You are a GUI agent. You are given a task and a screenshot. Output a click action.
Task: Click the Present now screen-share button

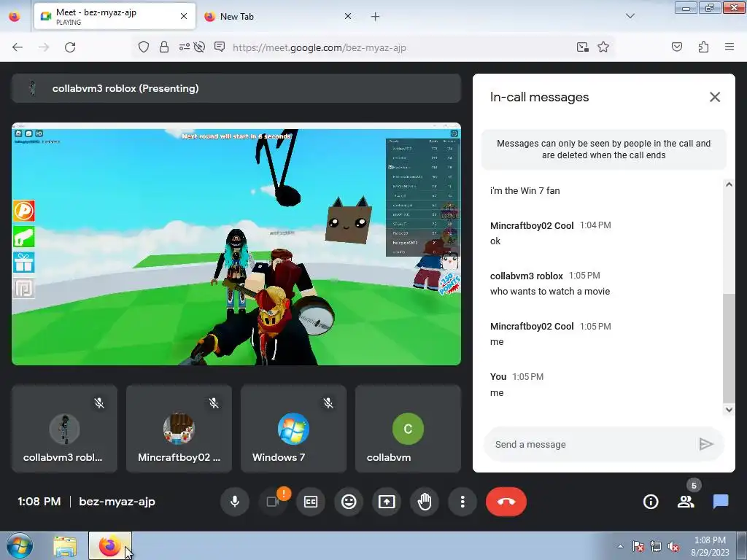[x=387, y=502]
